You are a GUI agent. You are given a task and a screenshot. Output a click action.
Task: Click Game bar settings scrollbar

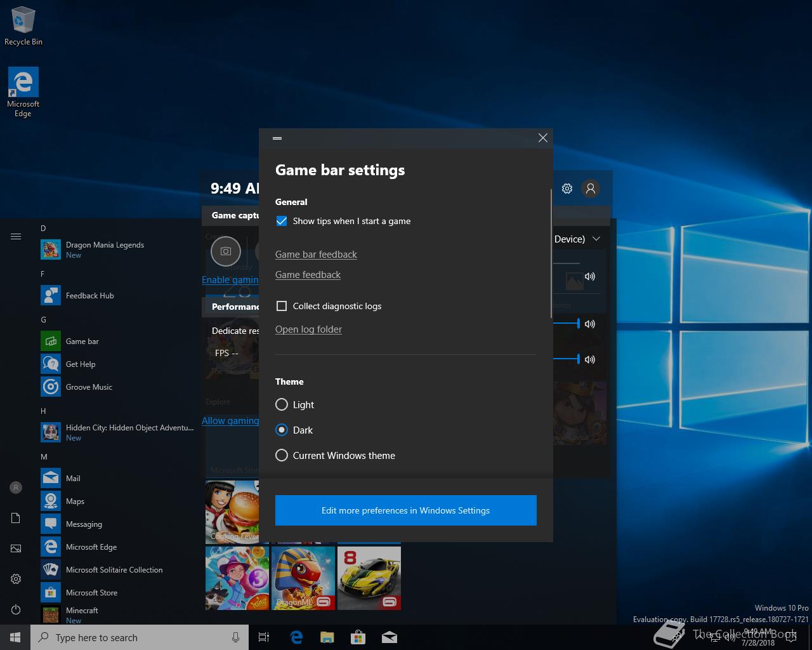551,253
